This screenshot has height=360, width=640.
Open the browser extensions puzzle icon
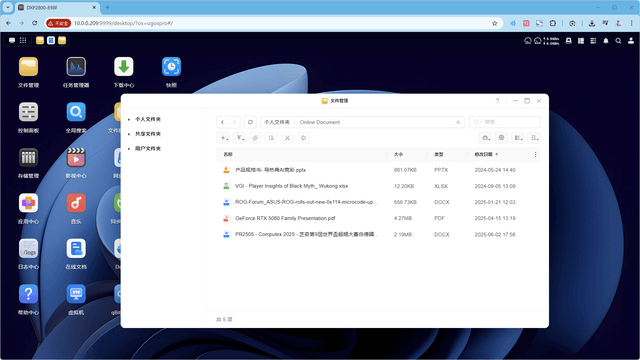[553, 23]
